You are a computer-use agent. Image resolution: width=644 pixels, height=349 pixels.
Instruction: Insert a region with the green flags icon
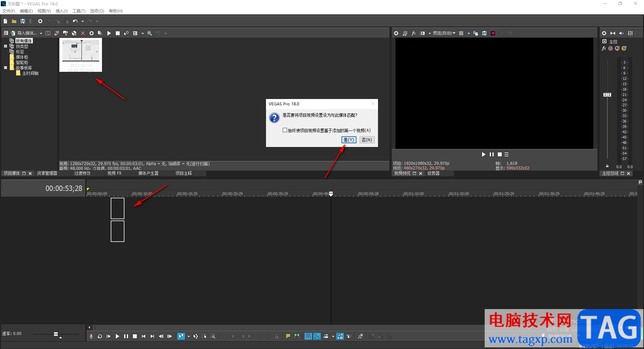coord(297,336)
